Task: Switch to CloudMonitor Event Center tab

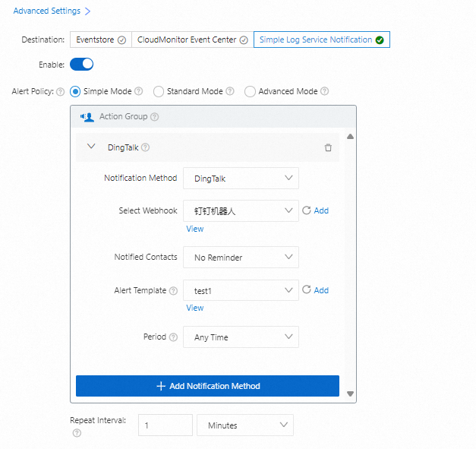Action: click(x=192, y=40)
